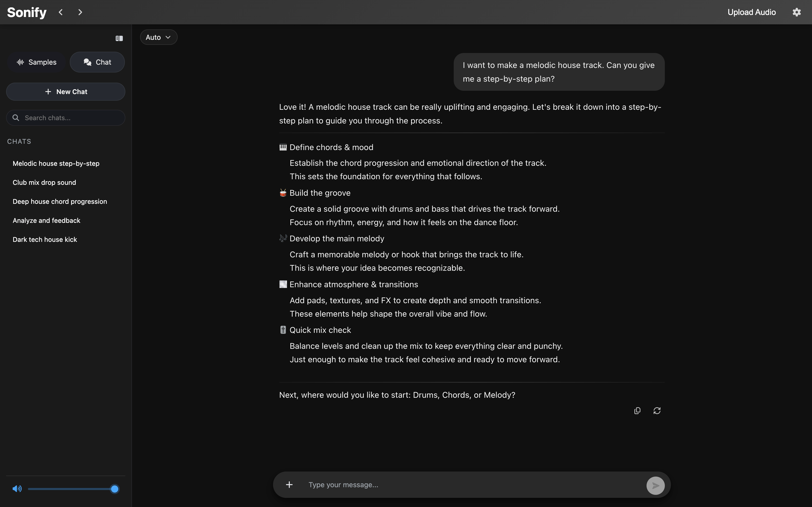Toggle the sidebar panel collapse icon
Viewport: 812px width, 507px height.
tap(119, 39)
